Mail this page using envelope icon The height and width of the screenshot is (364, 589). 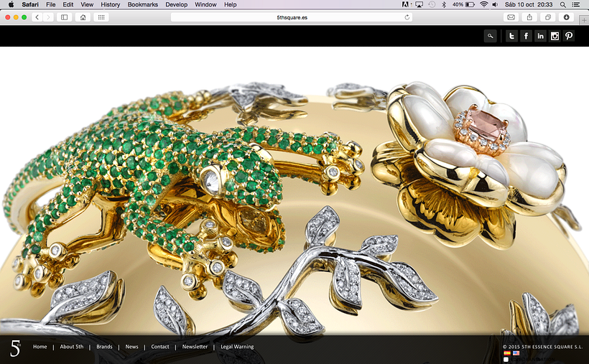[511, 17]
